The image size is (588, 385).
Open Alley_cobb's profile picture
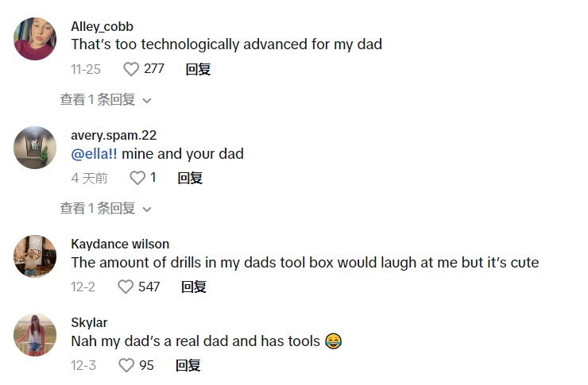[x=35, y=39]
